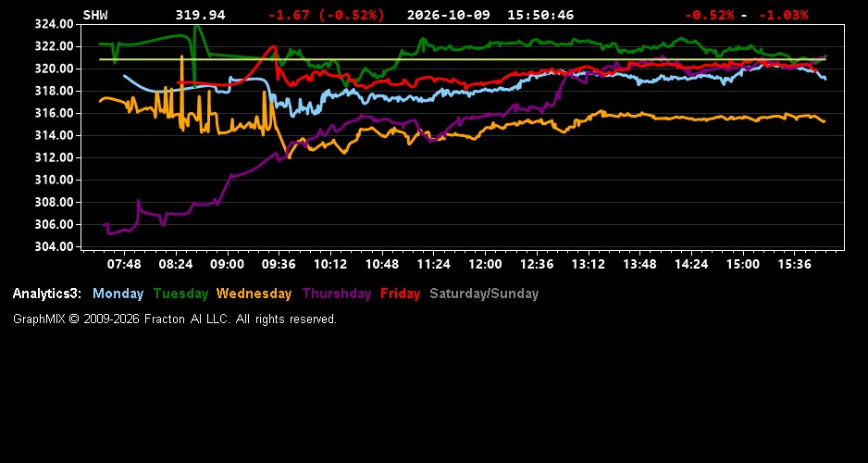This screenshot has height=463, width=868.
Task: Click the SHW ticker symbol
Action: coord(95,15)
